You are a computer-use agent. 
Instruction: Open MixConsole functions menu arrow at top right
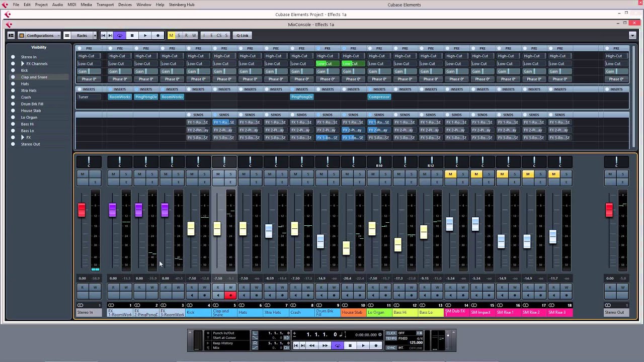632,35
